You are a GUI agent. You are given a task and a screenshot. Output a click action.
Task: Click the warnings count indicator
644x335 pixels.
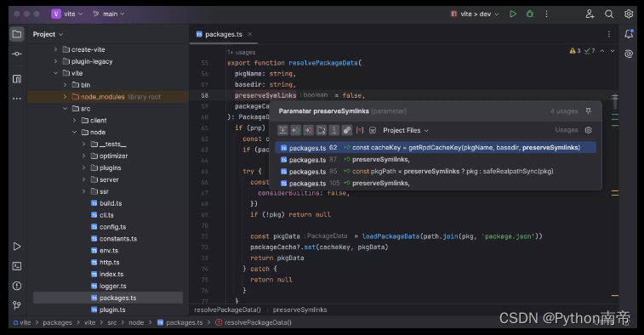click(x=574, y=51)
